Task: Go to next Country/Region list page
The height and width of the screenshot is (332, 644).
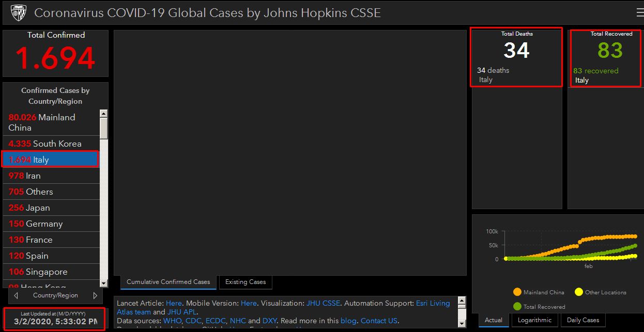Action: click(95, 296)
